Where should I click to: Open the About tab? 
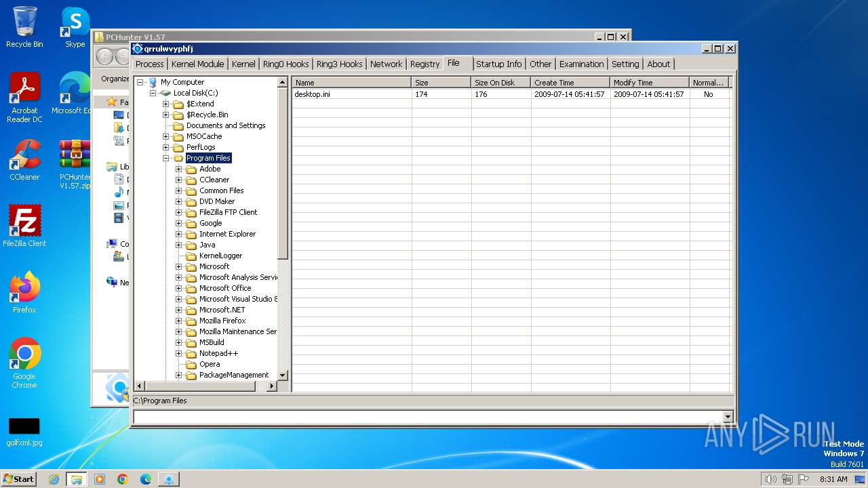658,64
